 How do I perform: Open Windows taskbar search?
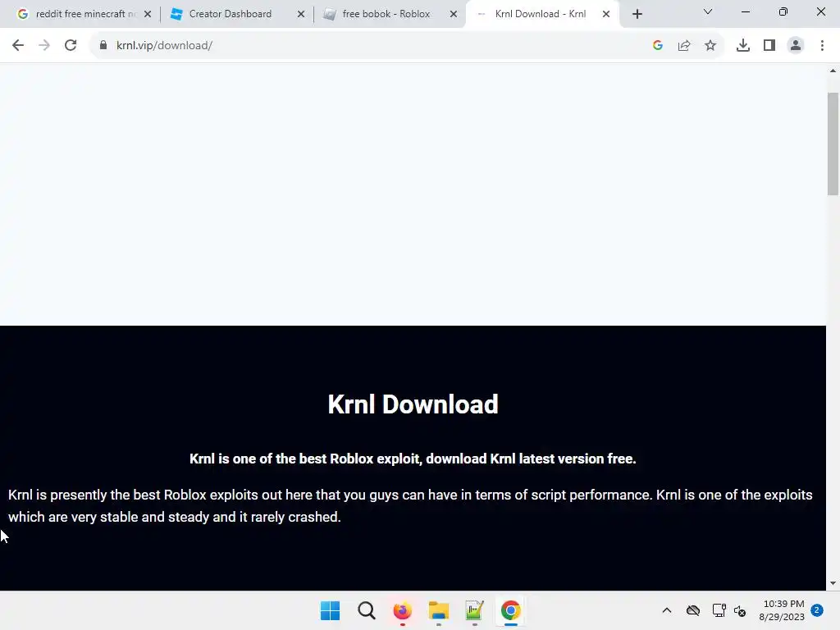click(367, 610)
